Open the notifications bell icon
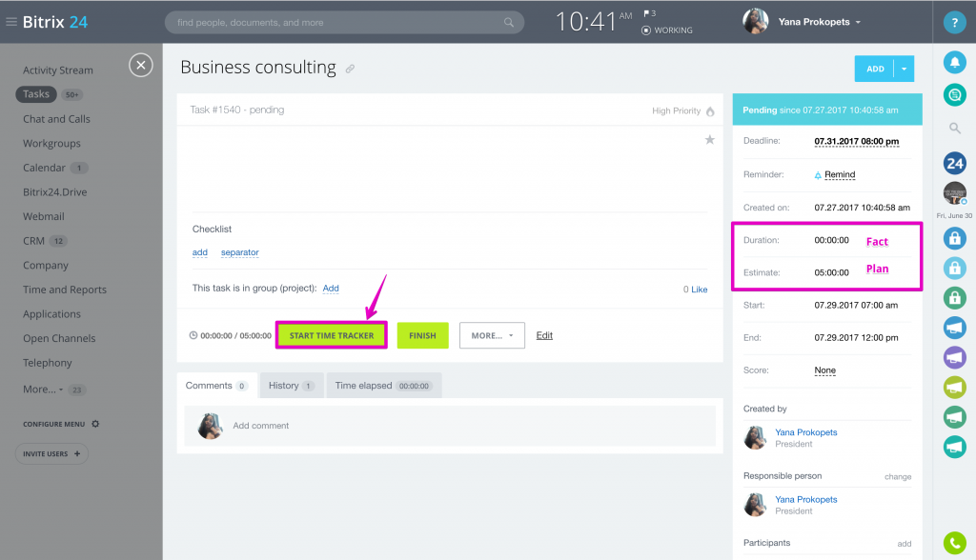 [954, 63]
